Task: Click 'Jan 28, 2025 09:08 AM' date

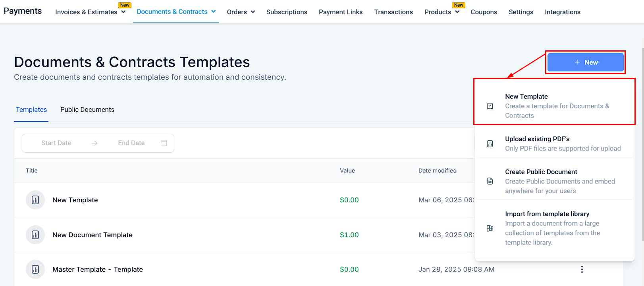Action: (x=457, y=269)
